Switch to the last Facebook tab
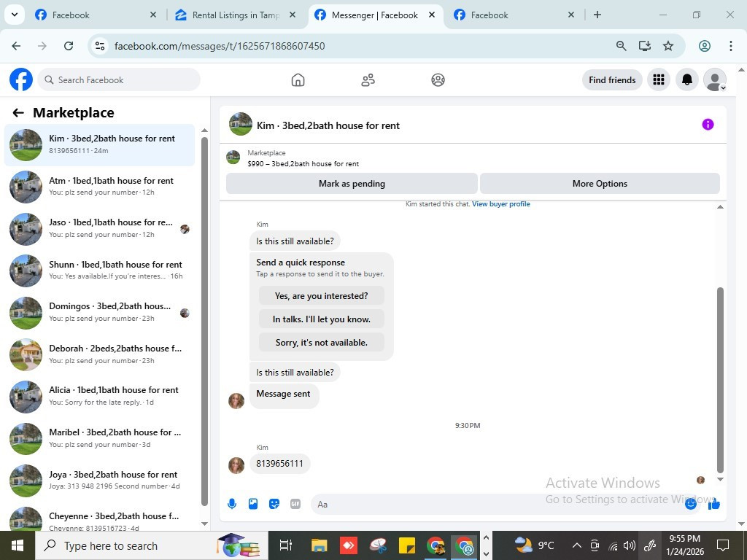The width and height of the screenshot is (747, 560). pyautogui.click(x=514, y=15)
